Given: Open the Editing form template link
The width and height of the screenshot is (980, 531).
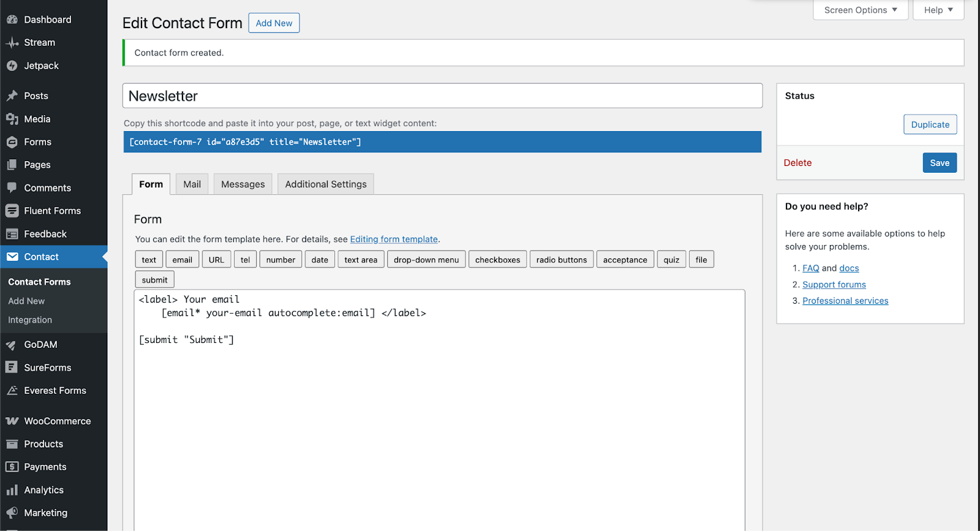Looking at the screenshot, I should point(394,239).
